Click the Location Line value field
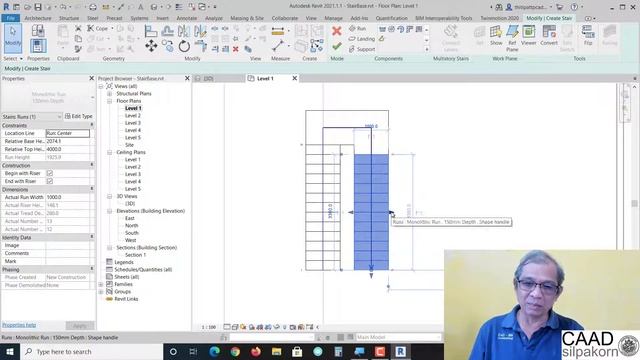 pos(67,133)
